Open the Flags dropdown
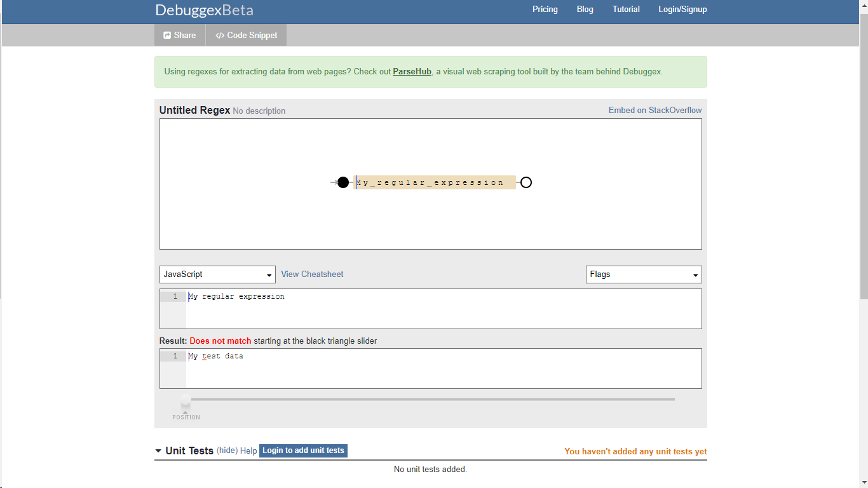The image size is (868, 488). click(x=643, y=274)
